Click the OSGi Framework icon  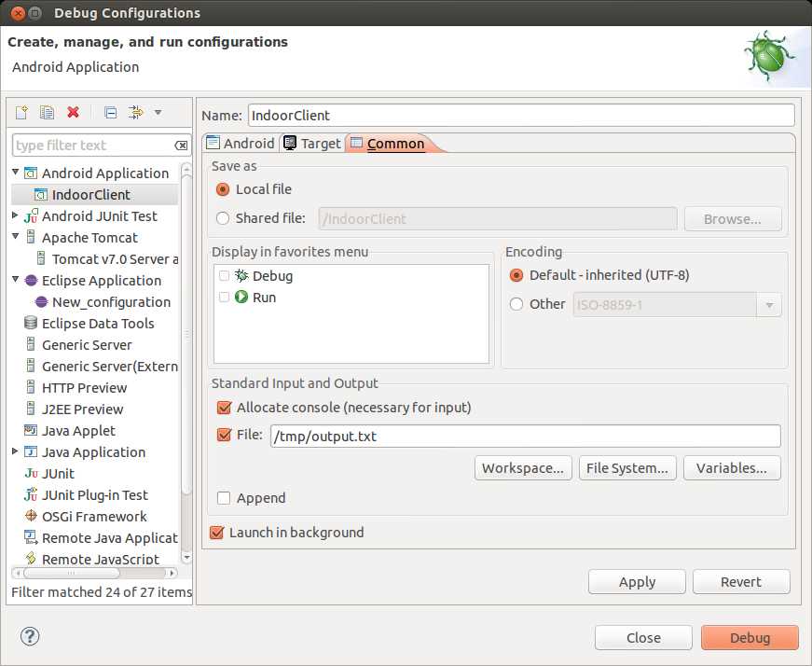(31, 516)
